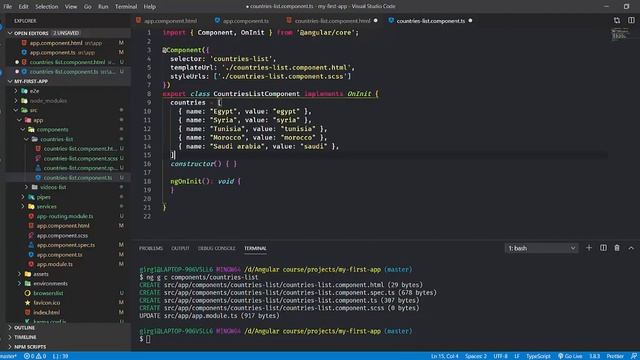Collapse the OPEN EDITORS section
The height and width of the screenshot is (360, 640).
coord(10,33)
